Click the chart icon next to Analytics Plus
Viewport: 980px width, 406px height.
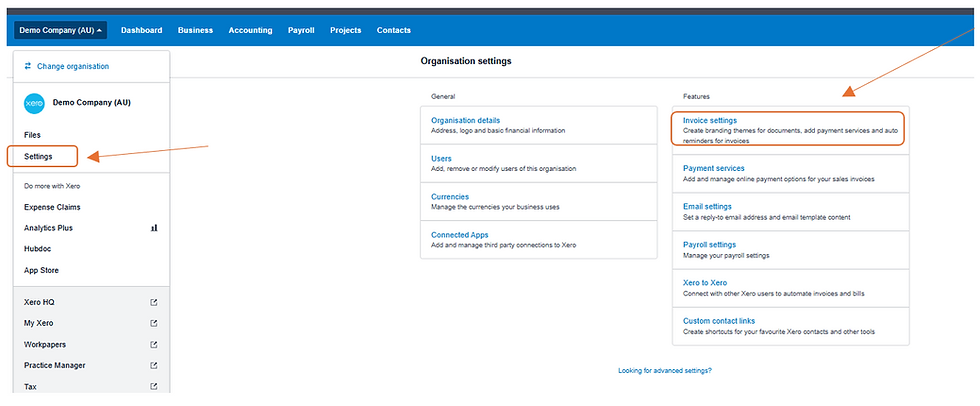tap(154, 228)
